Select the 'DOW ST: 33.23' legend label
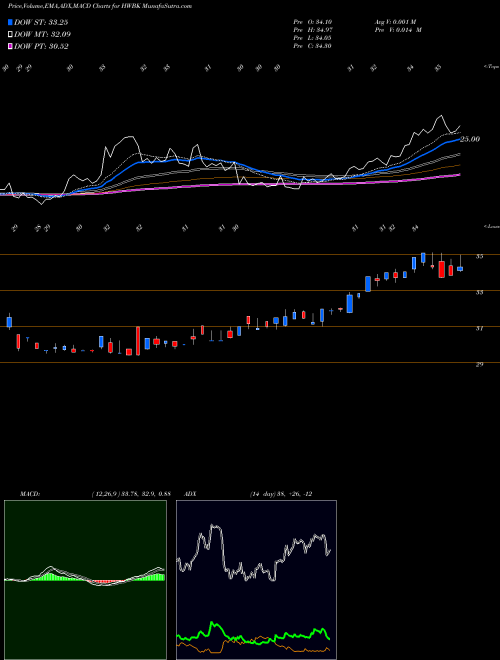This screenshot has height=660, width=500. 41,22
